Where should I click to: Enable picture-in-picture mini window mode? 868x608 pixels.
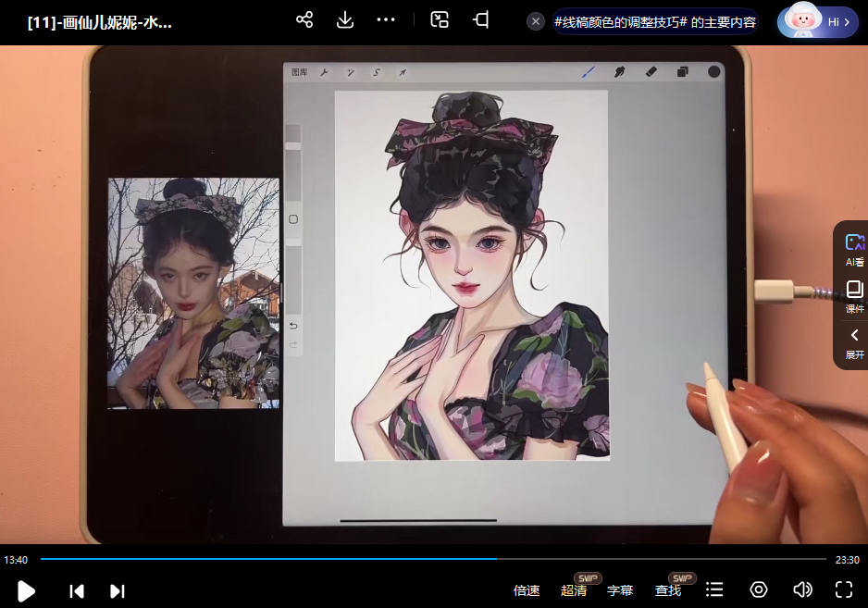coord(440,20)
